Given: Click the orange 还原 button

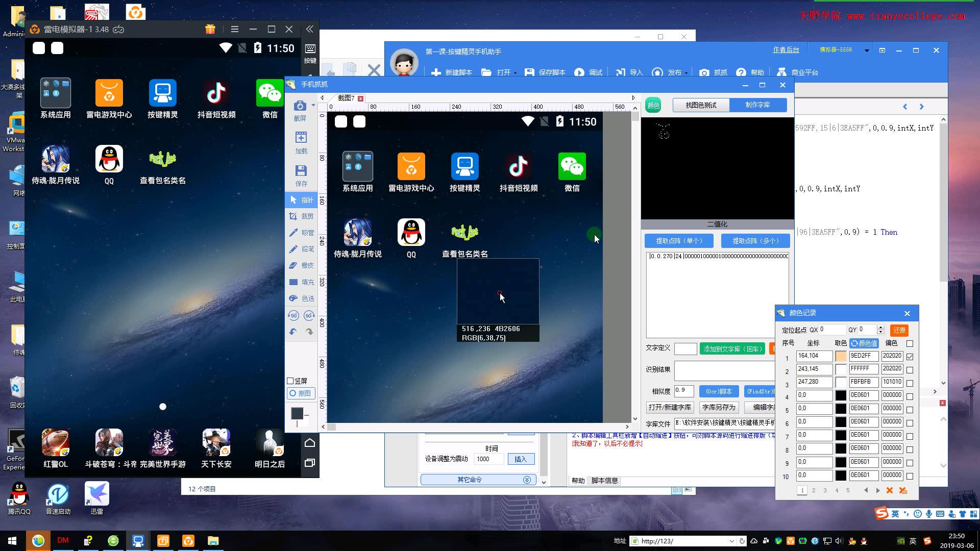Looking at the screenshot, I should 899,330.
